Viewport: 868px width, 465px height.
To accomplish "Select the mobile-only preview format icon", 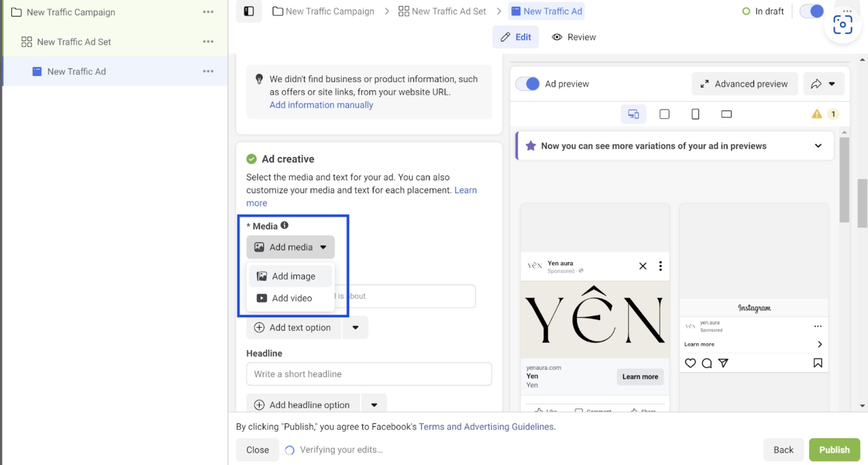I will (695, 114).
